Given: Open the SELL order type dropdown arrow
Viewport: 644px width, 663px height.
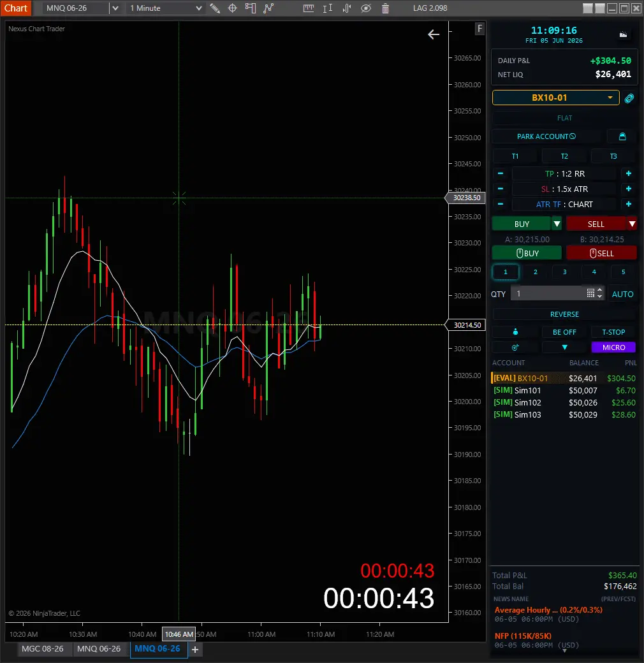Looking at the screenshot, I should pyautogui.click(x=632, y=224).
